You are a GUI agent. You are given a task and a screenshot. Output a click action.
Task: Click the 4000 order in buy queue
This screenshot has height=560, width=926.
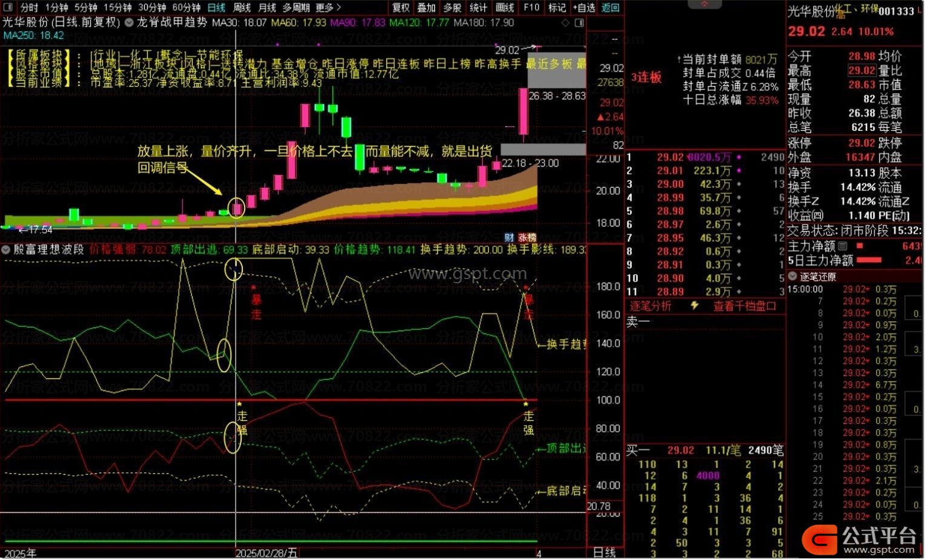click(708, 476)
